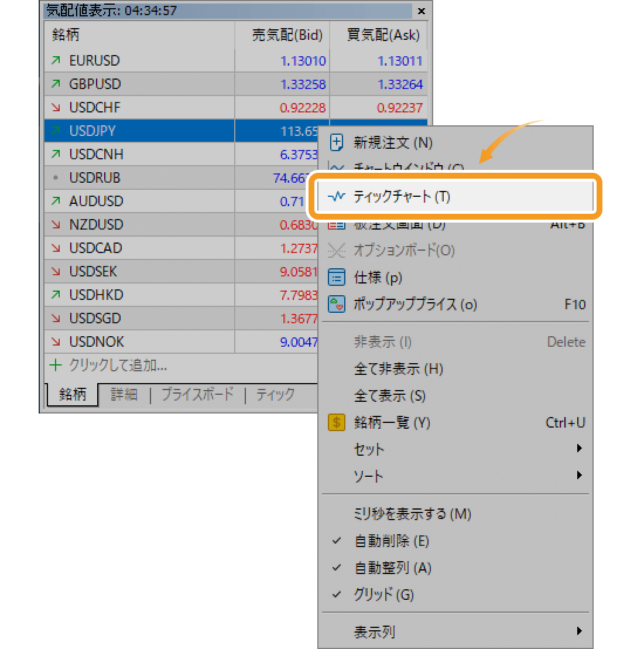The width and height of the screenshot is (644, 649).
Task: Click the red arrow beside NZDUSD
Action: pos(56,225)
